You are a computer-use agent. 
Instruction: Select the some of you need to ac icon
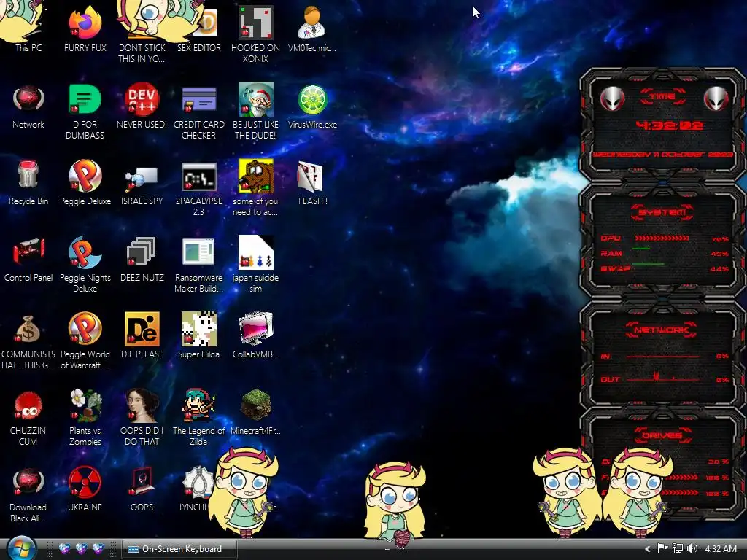click(x=256, y=187)
